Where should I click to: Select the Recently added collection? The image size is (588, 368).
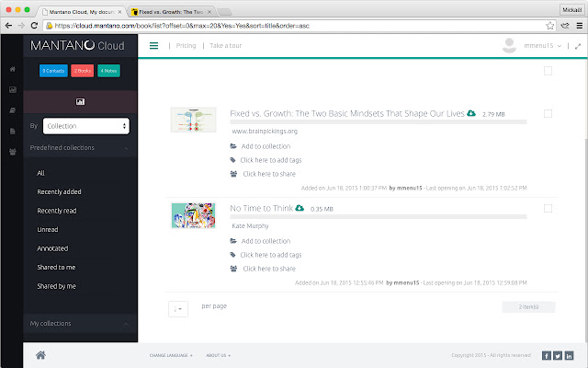tap(59, 192)
